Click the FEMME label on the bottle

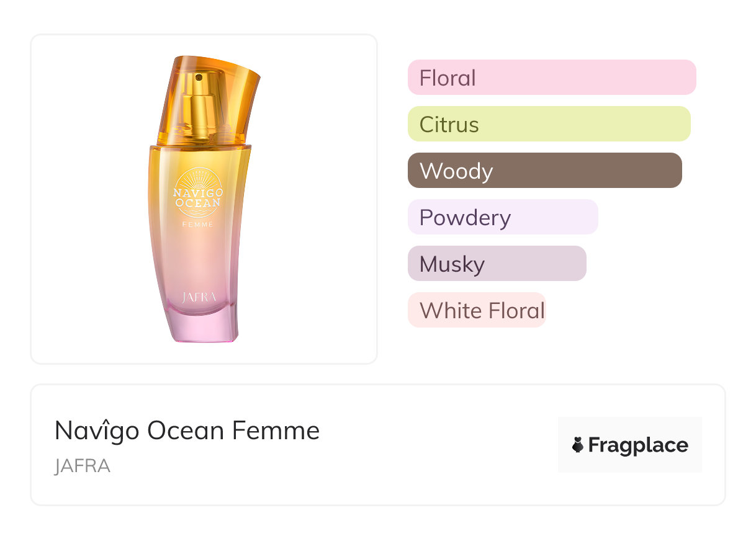pyautogui.click(x=198, y=224)
